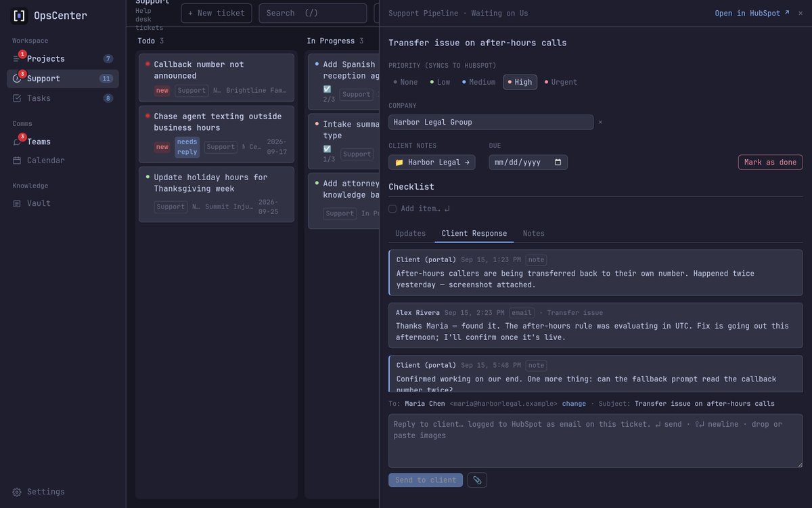Click the Harbor Legal Group company field
Image resolution: width=812 pixels, height=508 pixels.
pos(491,122)
